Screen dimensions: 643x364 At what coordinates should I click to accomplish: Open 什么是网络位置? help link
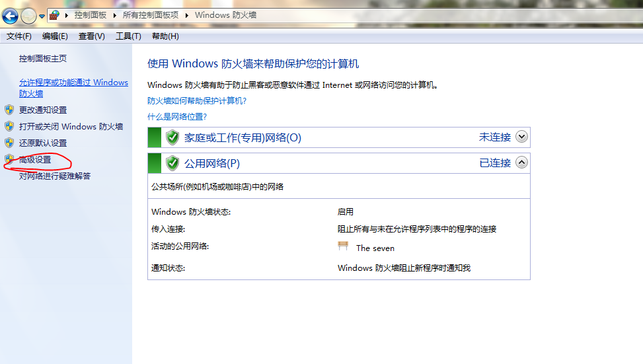(177, 117)
